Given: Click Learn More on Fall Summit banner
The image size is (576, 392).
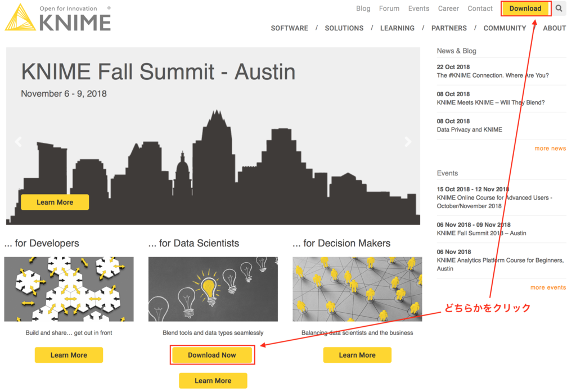Looking at the screenshot, I should pyautogui.click(x=55, y=202).
